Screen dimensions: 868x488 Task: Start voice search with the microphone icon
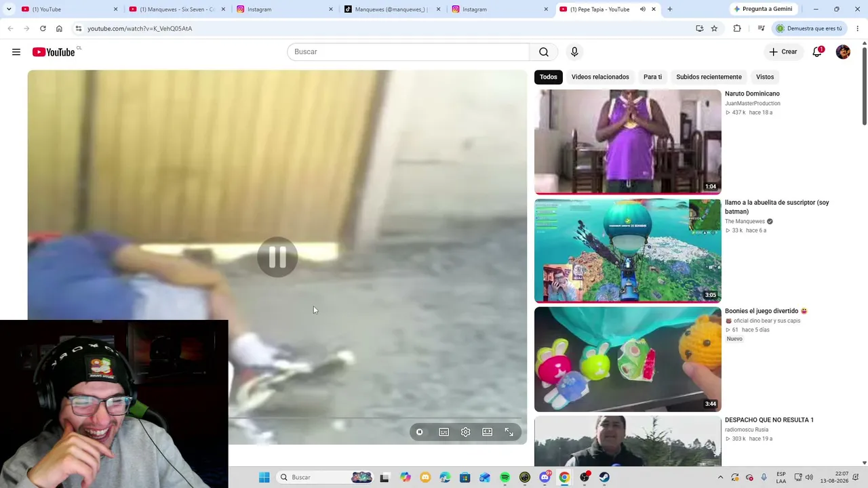(x=574, y=52)
